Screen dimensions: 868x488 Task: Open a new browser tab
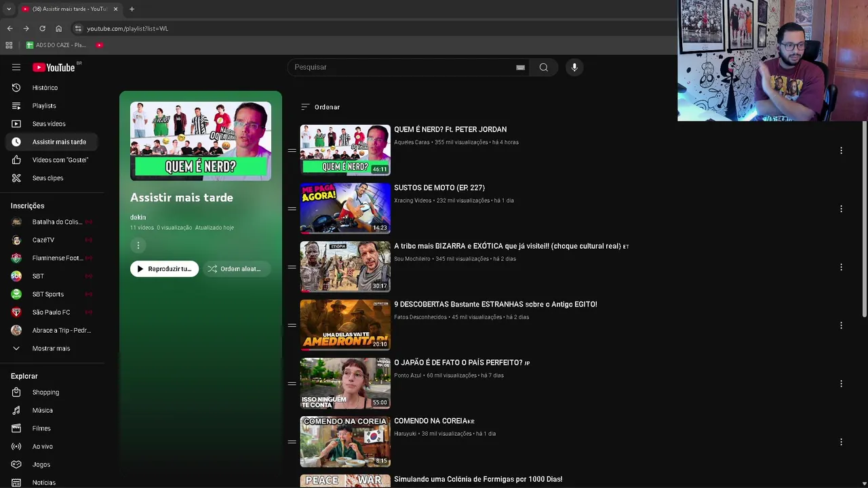pyautogui.click(x=132, y=9)
